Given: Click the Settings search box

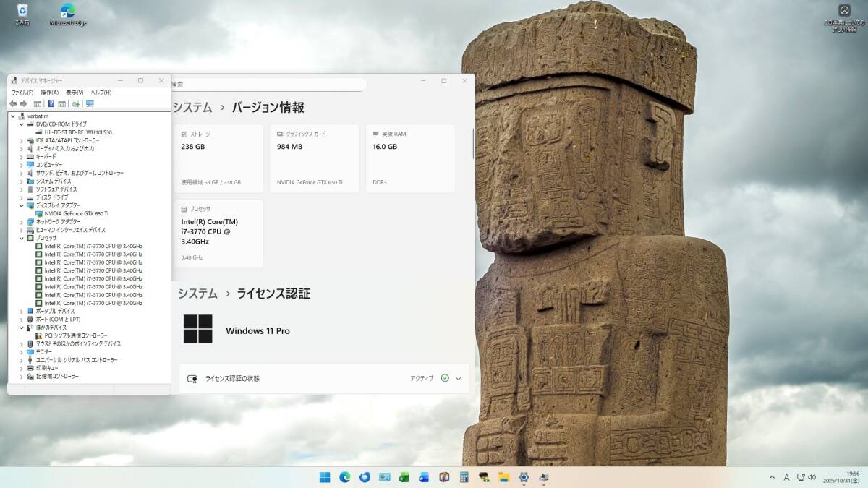Looking at the screenshot, I should (268, 85).
